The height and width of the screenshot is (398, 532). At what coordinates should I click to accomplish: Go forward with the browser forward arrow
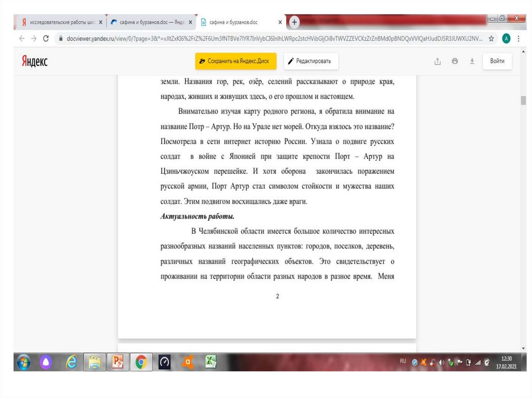tap(34, 38)
